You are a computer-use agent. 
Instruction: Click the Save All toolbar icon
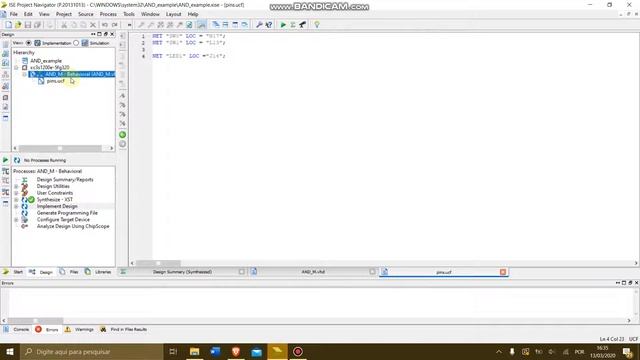click(37, 25)
